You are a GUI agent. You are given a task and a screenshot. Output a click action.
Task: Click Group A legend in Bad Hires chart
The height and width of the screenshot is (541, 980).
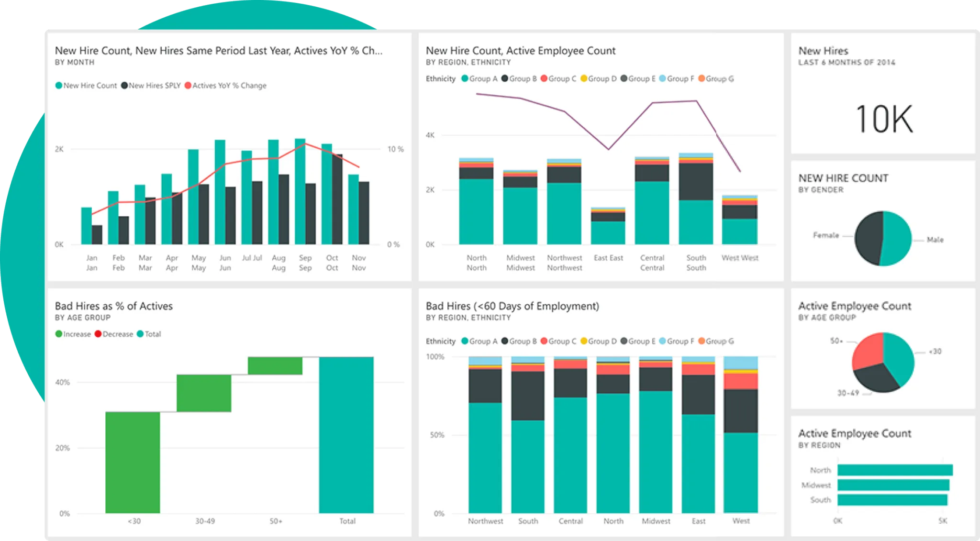(x=479, y=341)
